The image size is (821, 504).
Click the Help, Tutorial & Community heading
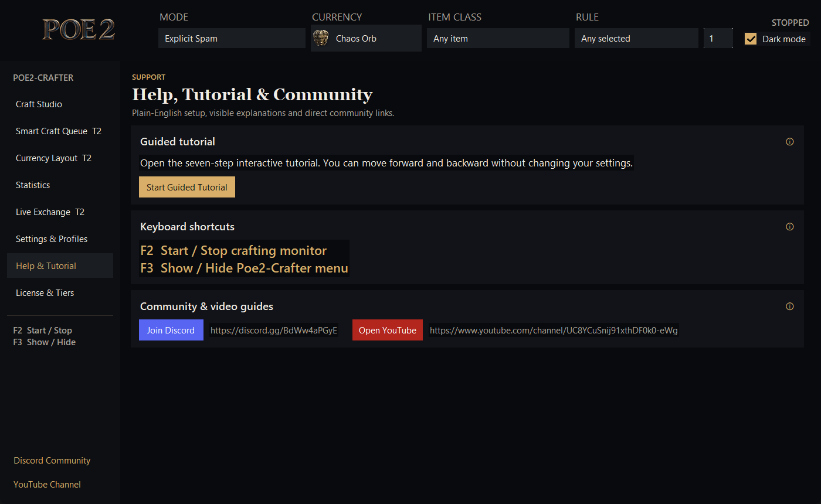coord(252,94)
